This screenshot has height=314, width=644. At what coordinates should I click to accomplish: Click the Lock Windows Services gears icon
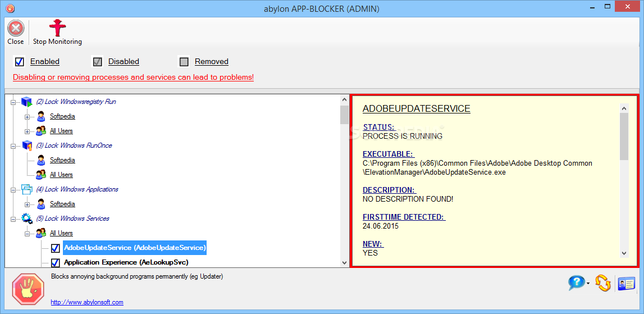(x=27, y=219)
